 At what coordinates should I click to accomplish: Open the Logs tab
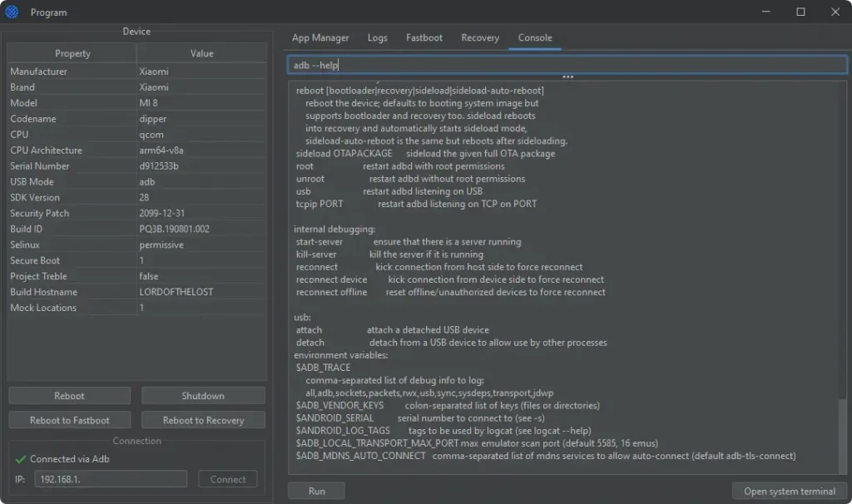coord(377,37)
